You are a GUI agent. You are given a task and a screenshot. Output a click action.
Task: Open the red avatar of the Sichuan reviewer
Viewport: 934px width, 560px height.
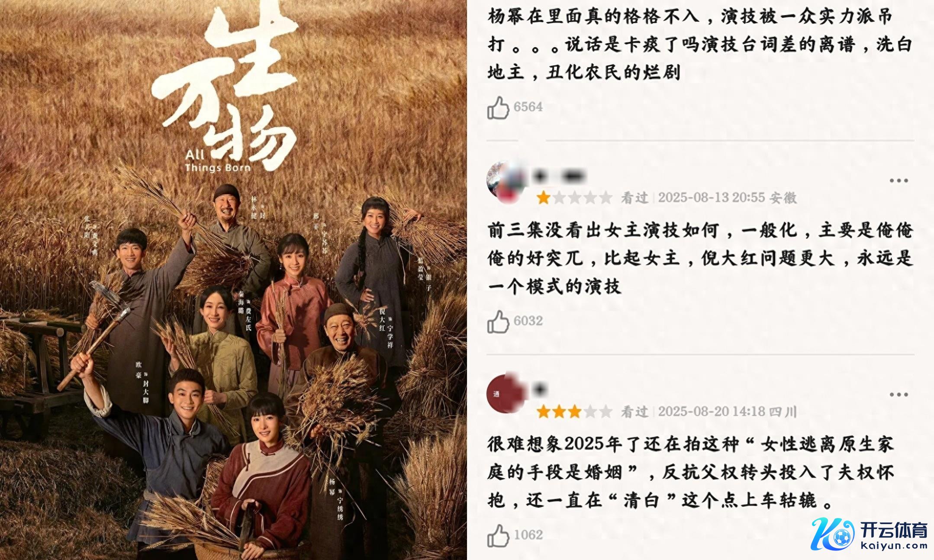tap(506, 394)
